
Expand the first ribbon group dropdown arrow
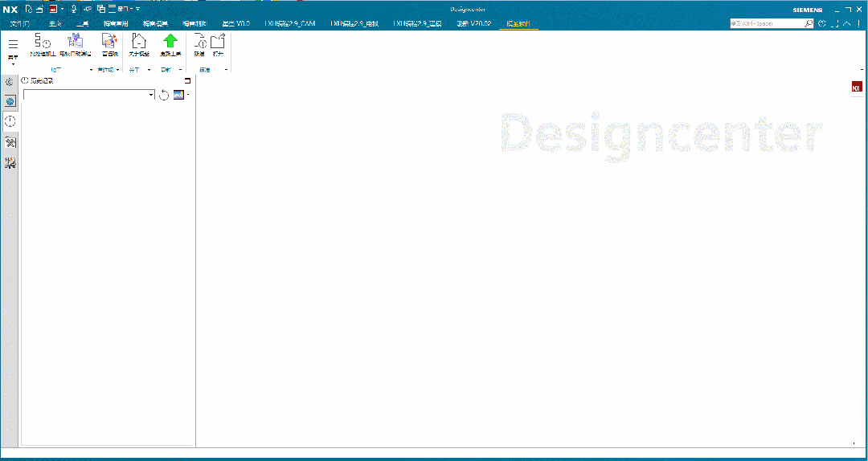point(92,70)
